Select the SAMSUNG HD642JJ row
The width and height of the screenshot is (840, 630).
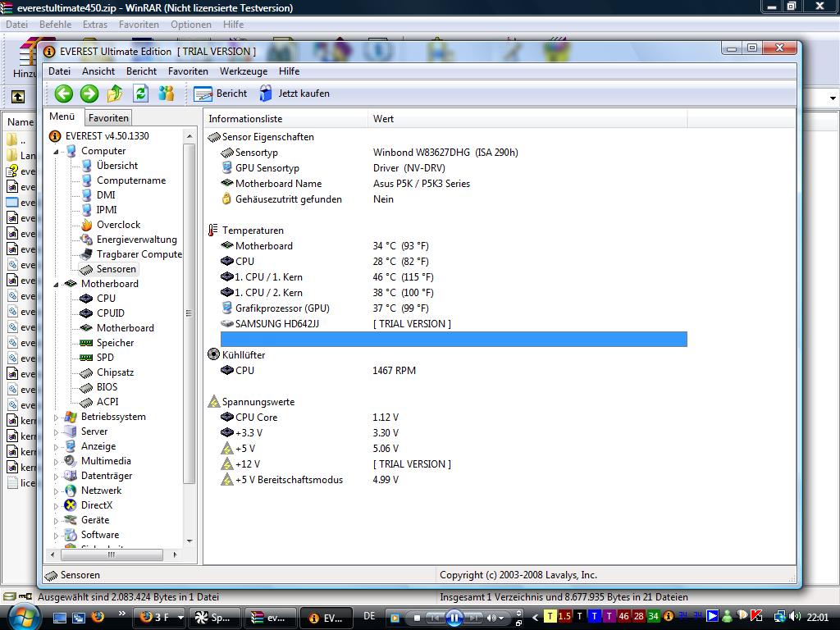(453, 324)
